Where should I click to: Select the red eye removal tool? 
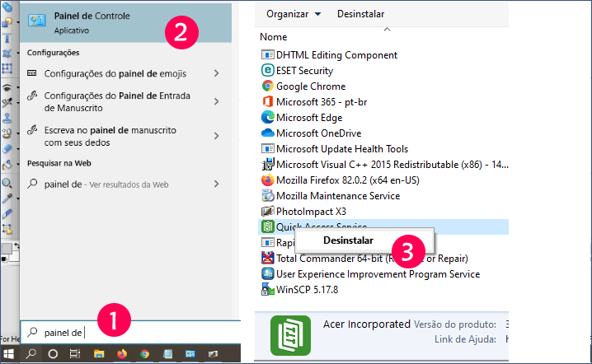(7, 87)
